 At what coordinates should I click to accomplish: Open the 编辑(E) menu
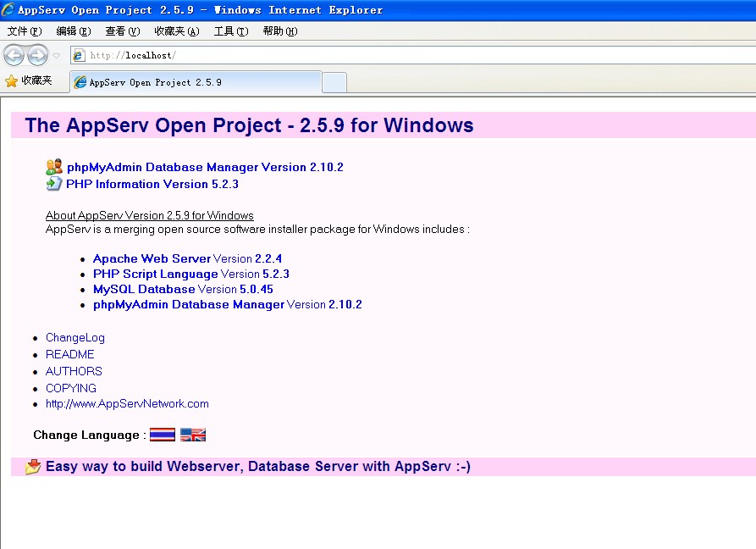(x=74, y=31)
